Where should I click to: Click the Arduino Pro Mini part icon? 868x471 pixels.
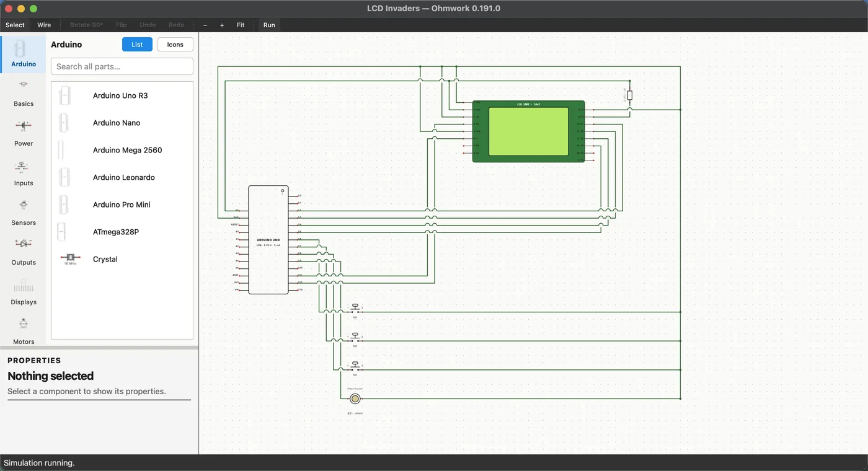click(63, 205)
